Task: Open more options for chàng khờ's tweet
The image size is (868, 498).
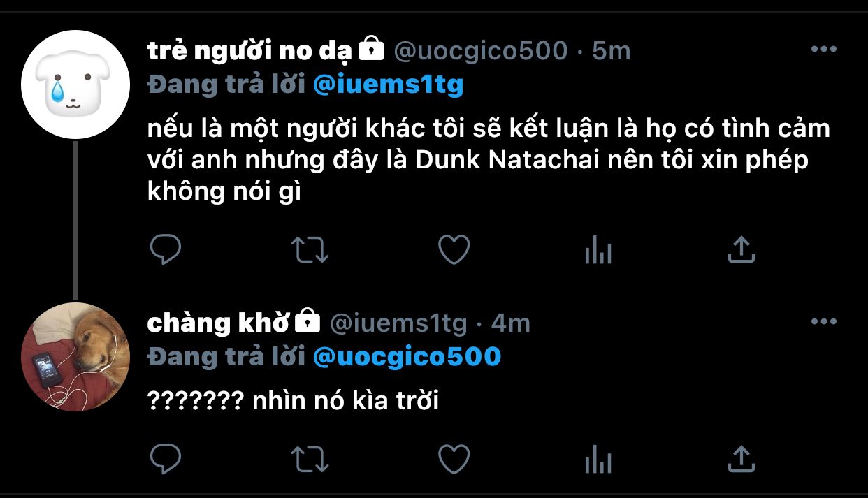Action: [x=823, y=322]
